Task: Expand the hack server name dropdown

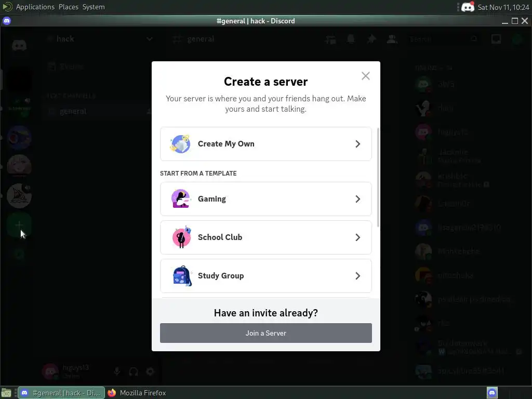Action: point(149,39)
